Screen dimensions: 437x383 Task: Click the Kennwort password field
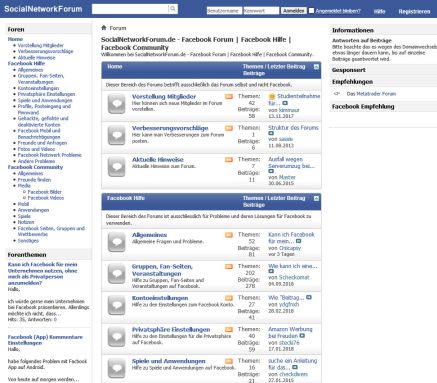click(x=261, y=11)
